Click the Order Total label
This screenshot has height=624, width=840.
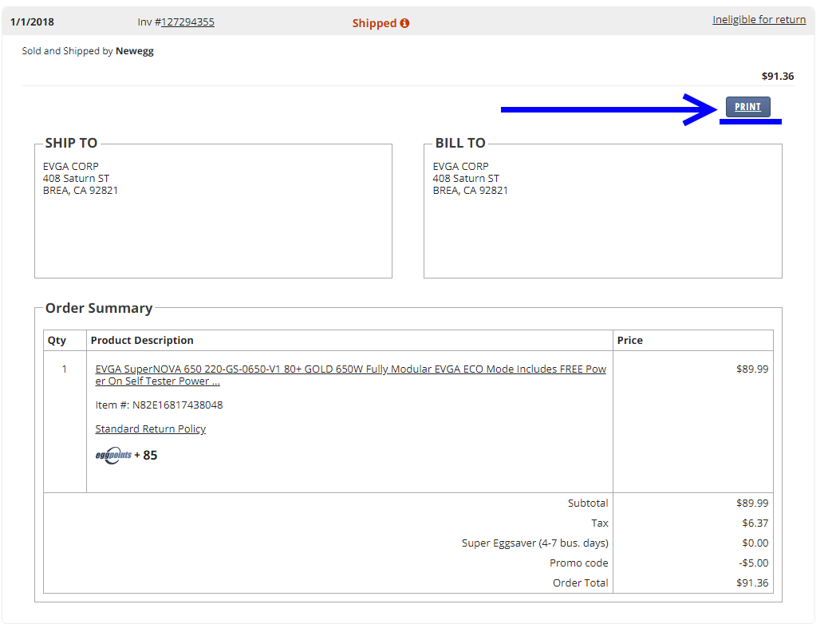coord(581,583)
